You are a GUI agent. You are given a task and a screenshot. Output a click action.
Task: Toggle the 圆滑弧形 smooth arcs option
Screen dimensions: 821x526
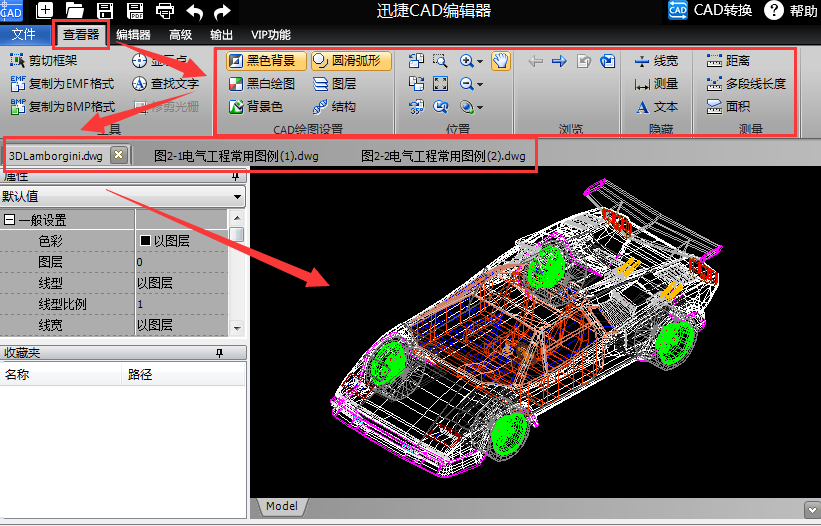point(351,61)
